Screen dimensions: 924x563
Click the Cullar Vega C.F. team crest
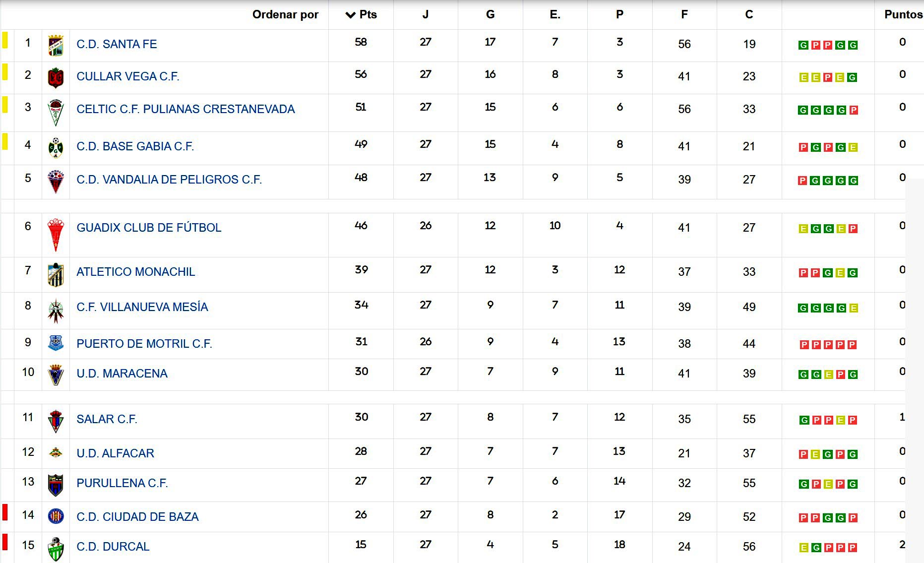tap(56, 77)
